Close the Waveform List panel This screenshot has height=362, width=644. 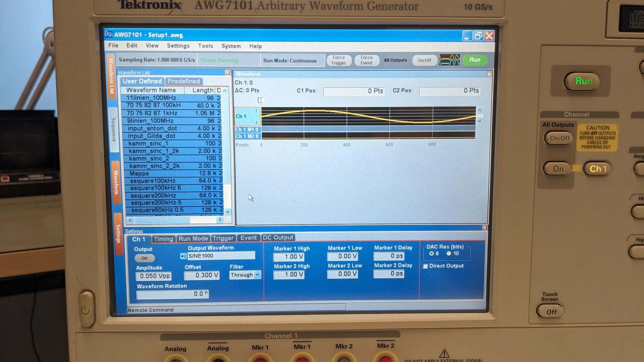tap(228, 72)
